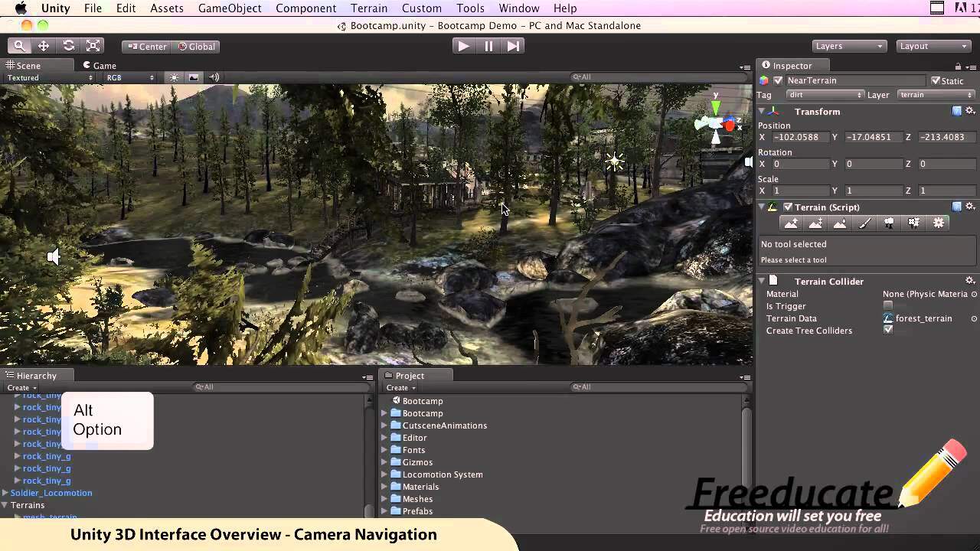
Task: Choose the Place Trees terrain tool
Action: click(x=890, y=223)
